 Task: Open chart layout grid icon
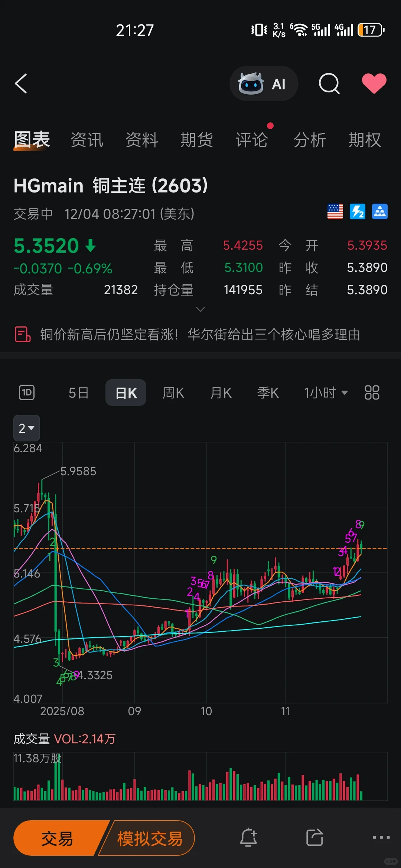click(x=372, y=392)
